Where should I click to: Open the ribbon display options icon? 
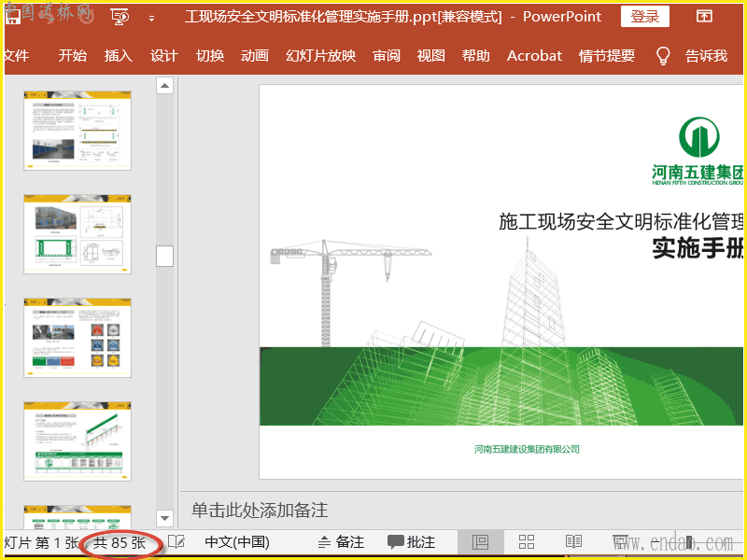coord(704,17)
